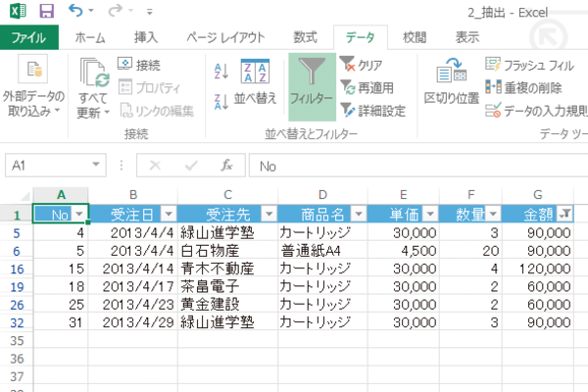Open 外部データの取り込み menu
The height and width of the screenshot is (392, 588).
coord(33,87)
